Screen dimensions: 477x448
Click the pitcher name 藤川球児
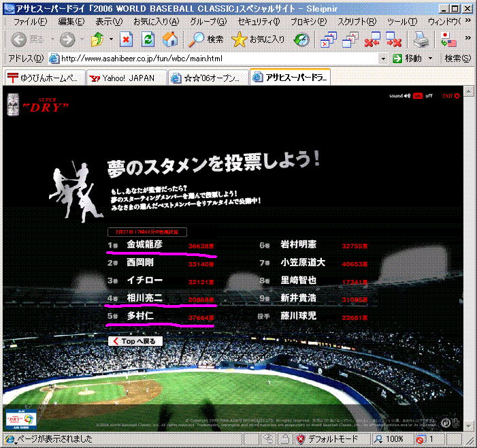[298, 316]
